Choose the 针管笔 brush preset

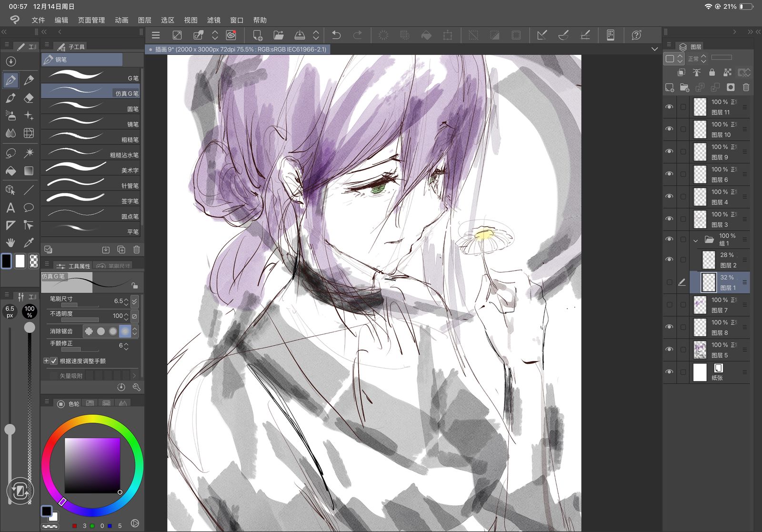click(x=90, y=185)
